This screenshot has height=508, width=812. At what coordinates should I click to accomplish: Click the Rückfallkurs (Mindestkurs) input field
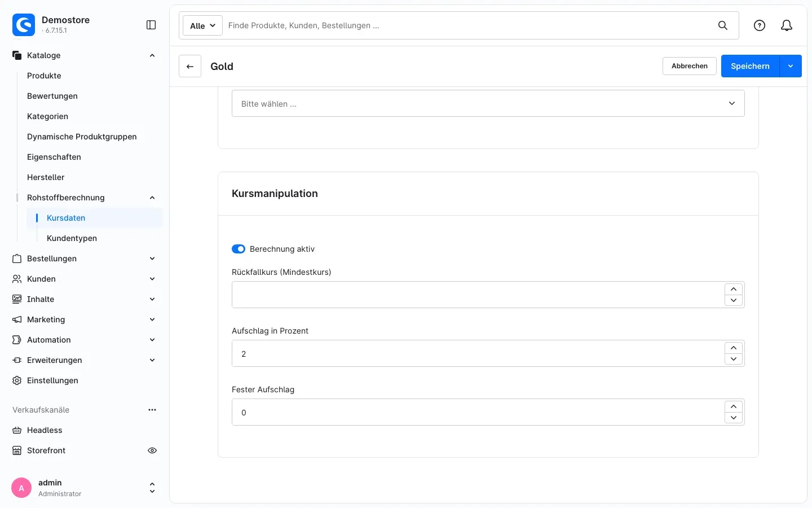[478, 295]
